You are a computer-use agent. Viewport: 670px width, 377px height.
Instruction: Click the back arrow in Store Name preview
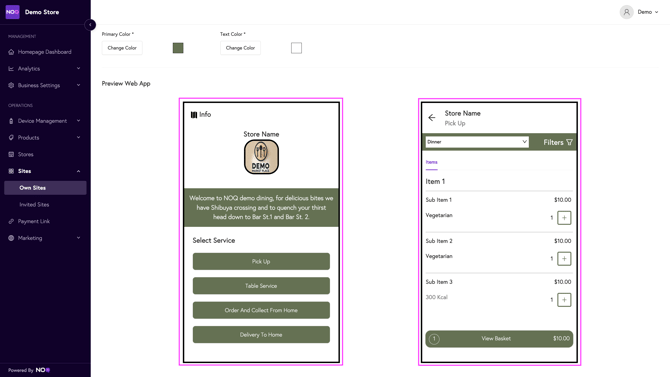pyautogui.click(x=432, y=118)
